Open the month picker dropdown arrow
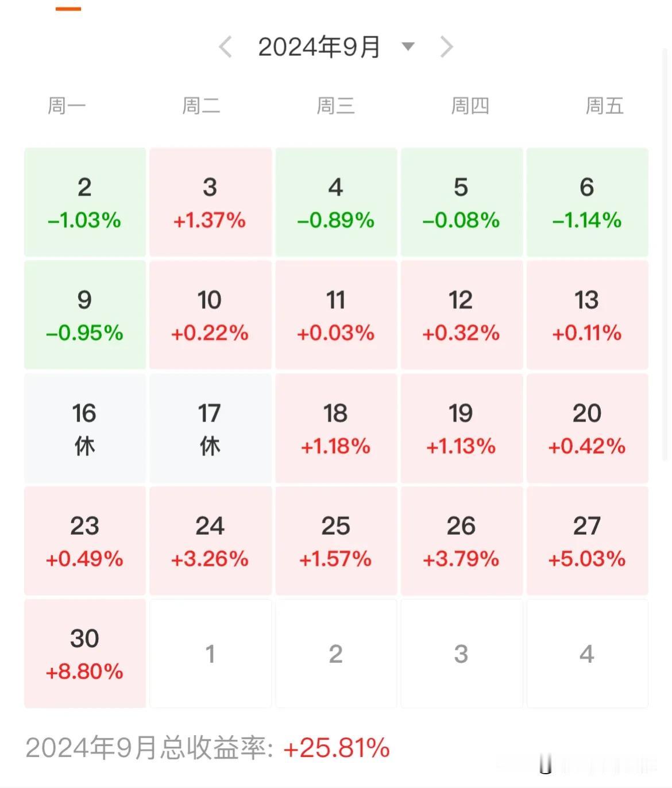 pyautogui.click(x=408, y=48)
